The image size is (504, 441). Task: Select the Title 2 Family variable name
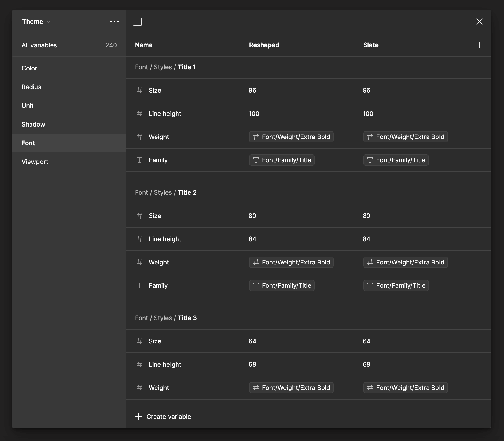(158, 285)
